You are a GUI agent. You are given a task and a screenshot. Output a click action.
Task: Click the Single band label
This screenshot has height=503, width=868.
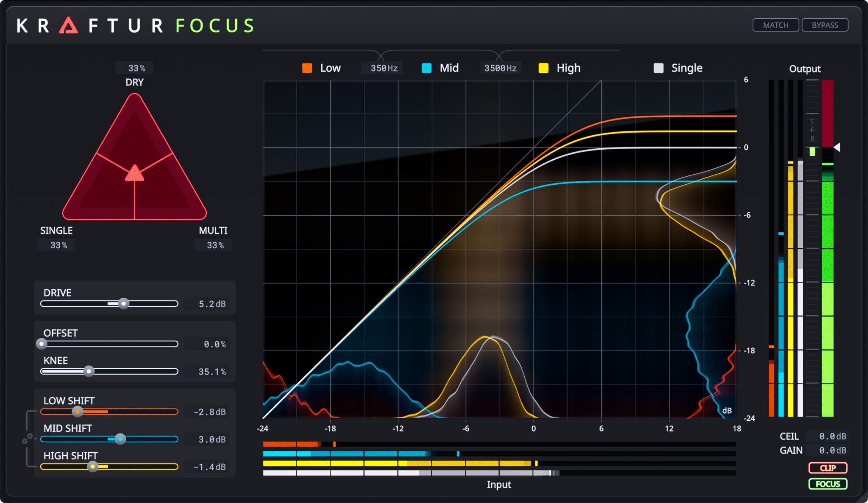click(x=687, y=68)
